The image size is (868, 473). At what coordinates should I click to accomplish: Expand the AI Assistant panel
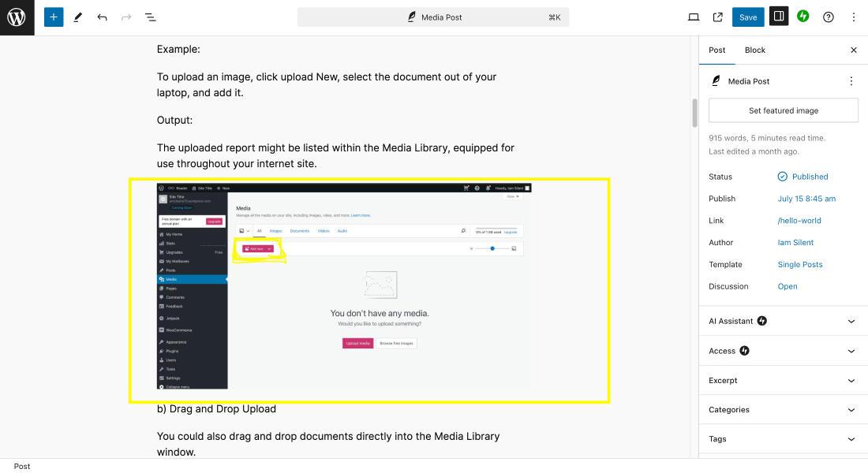click(784, 321)
